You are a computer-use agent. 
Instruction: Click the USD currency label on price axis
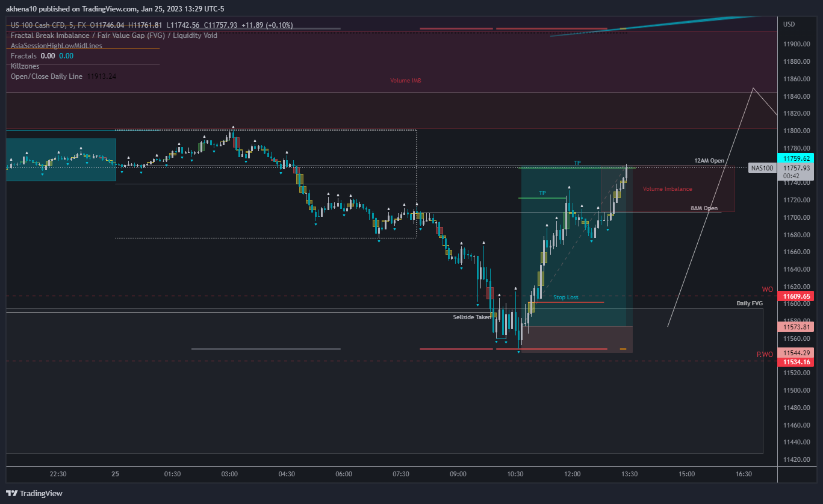(789, 24)
